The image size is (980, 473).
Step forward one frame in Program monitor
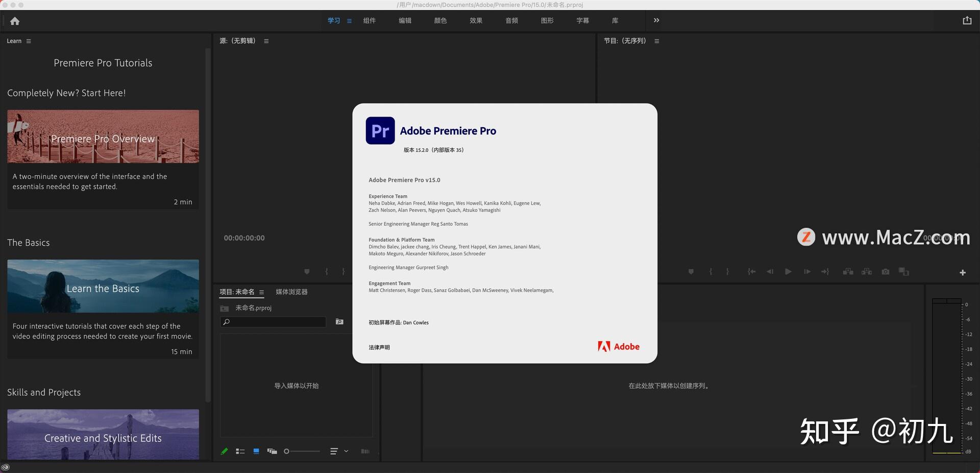[x=807, y=272]
